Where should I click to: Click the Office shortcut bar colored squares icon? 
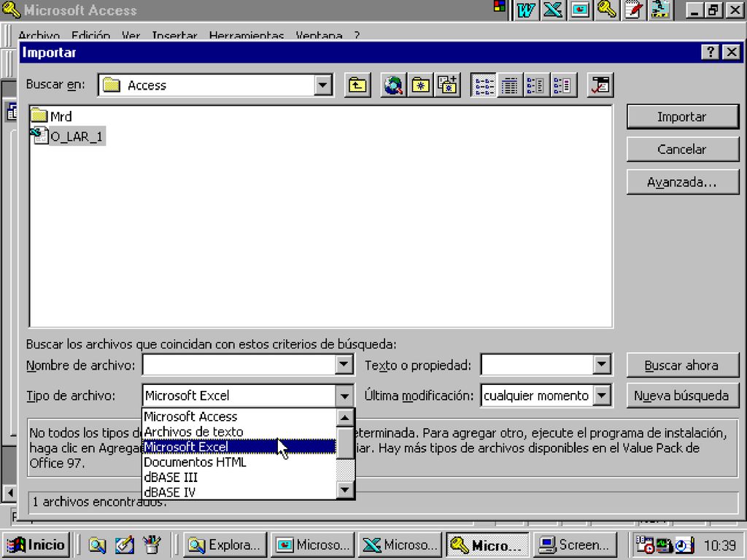[x=499, y=6]
